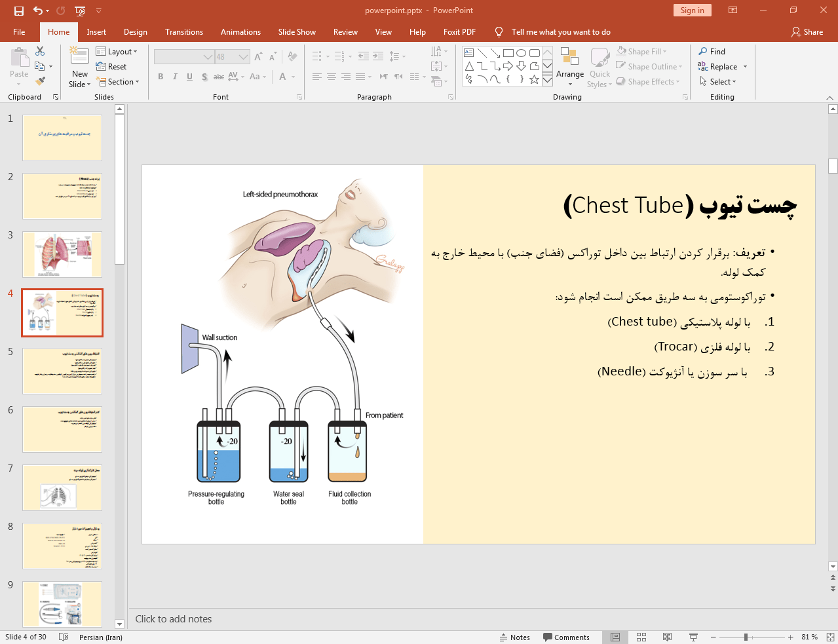
Task: Decrease font size icon
Action: pos(273,57)
